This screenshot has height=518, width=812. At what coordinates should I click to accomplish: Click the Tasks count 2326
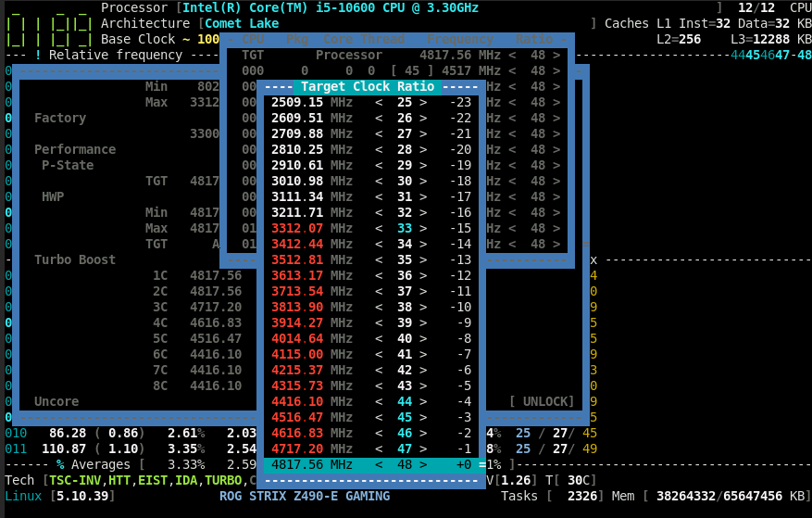point(582,496)
